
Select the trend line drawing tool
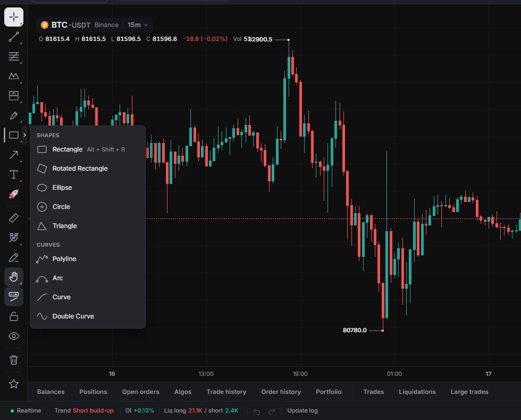14,37
